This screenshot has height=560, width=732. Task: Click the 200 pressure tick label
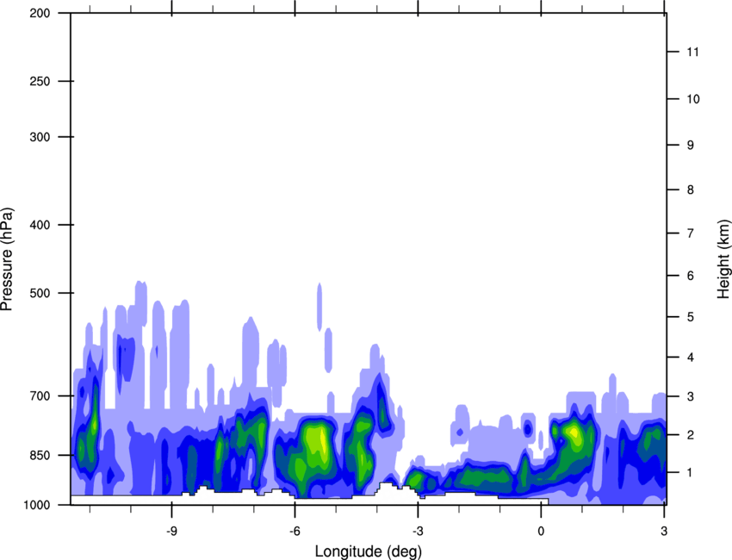(x=40, y=13)
